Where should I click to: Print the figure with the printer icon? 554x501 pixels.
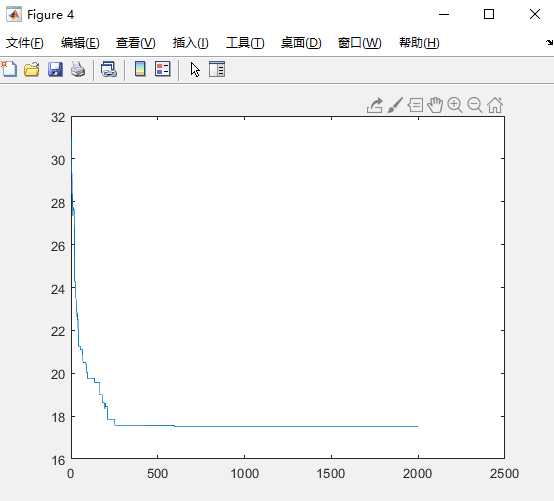pos(78,69)
